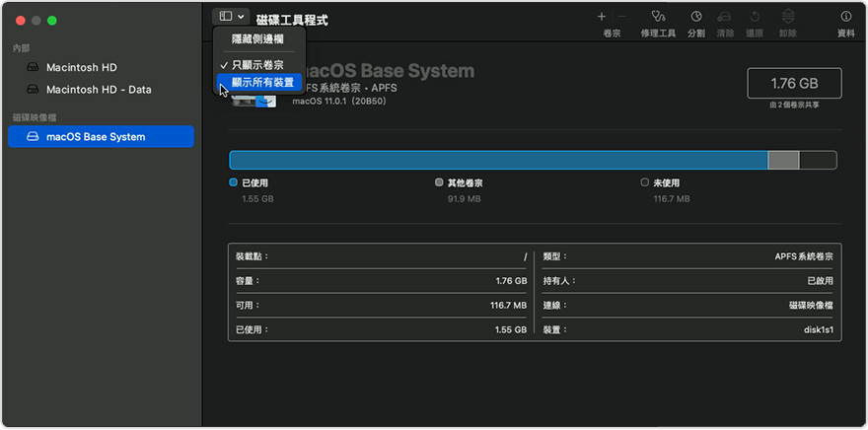Click the Macintosh HD drive icon

click(x=34, y=67)
